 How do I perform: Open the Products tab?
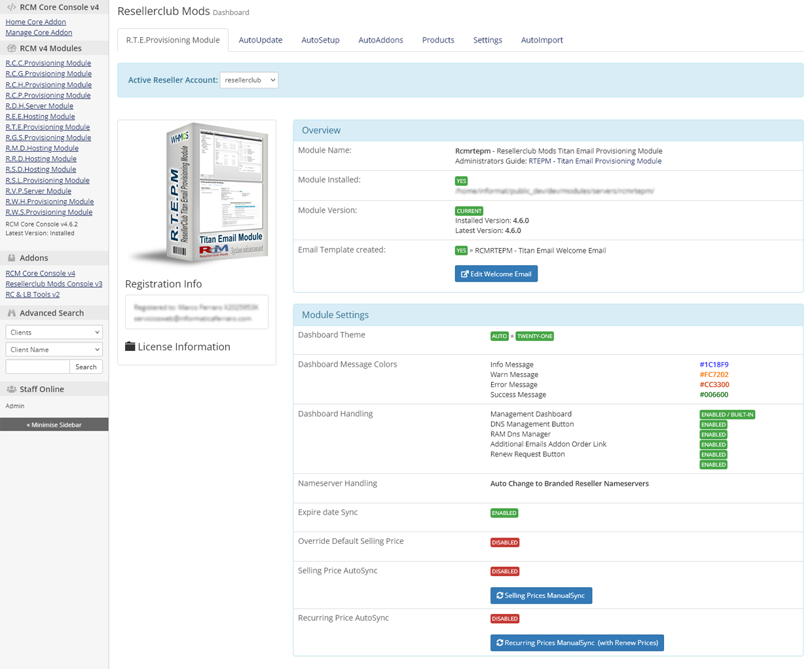coord(438,40)
